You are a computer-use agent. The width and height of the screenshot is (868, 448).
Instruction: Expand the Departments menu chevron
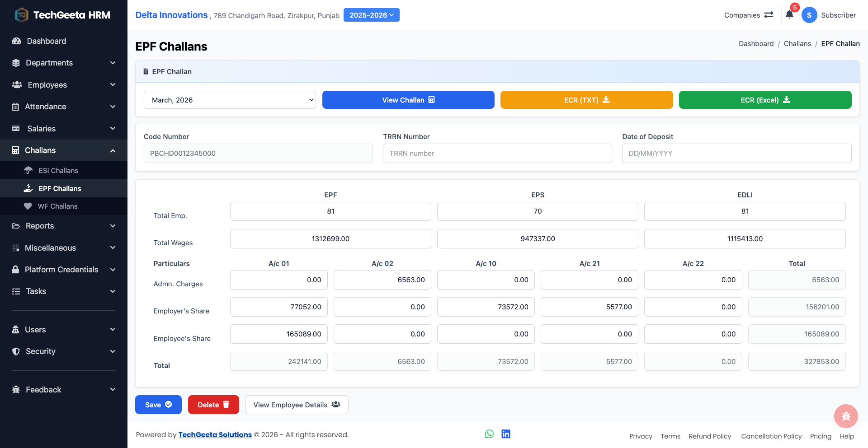113,63
